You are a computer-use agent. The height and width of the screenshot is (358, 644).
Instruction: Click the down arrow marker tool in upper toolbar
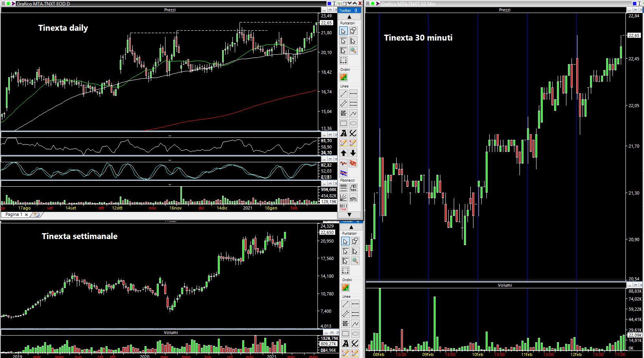pyautogui.click(x=353, y=153)
